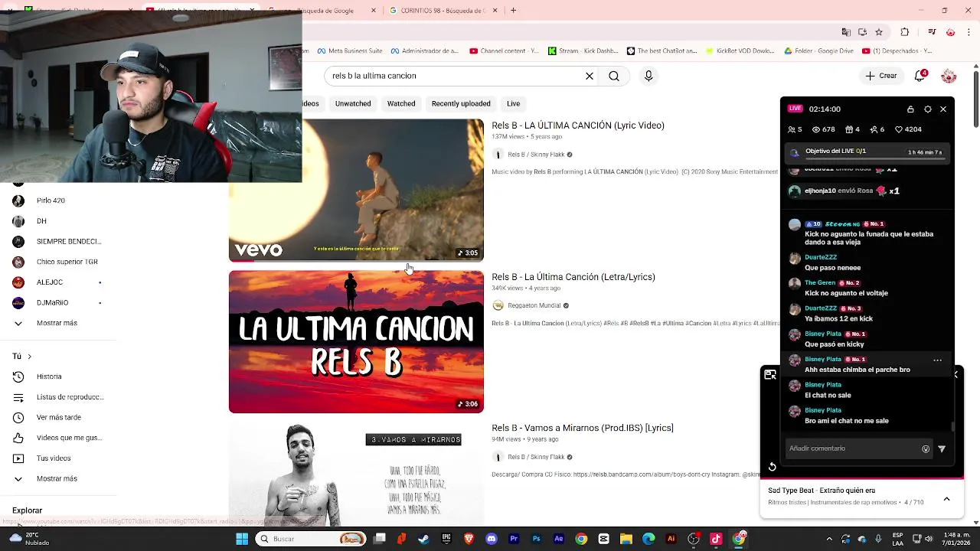Click the people icon showing 5
980x551 pixels.
pos(792,129)
